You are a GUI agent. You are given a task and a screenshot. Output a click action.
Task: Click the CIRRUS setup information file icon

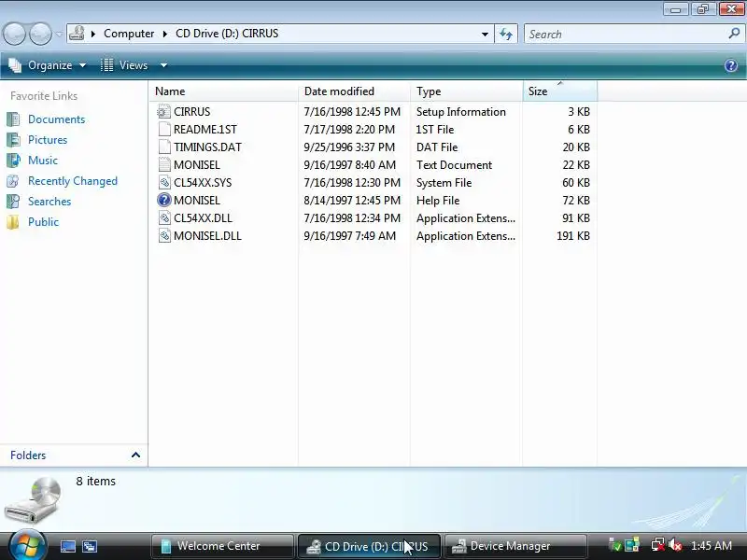tap(164, 111)
